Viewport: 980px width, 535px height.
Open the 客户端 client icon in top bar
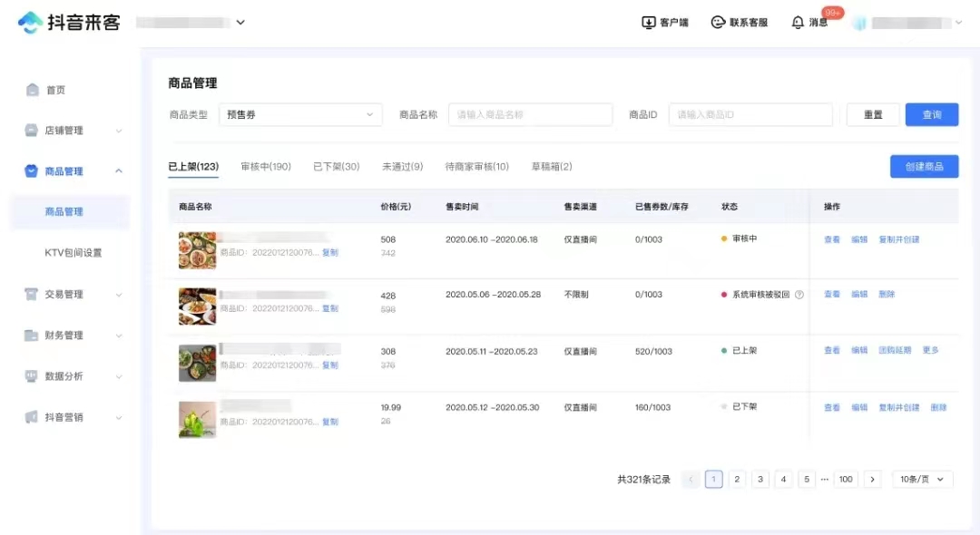click(x=668, y=22)
